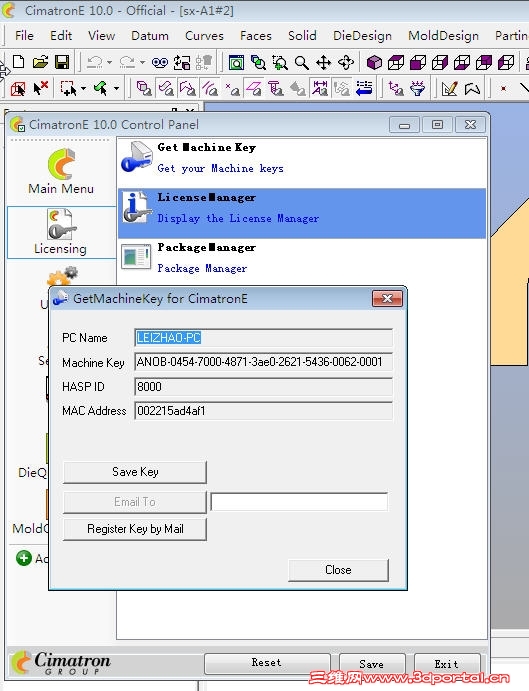Click the Redo arrow icon
Screen dimensions: 529x691
point(128,62)
